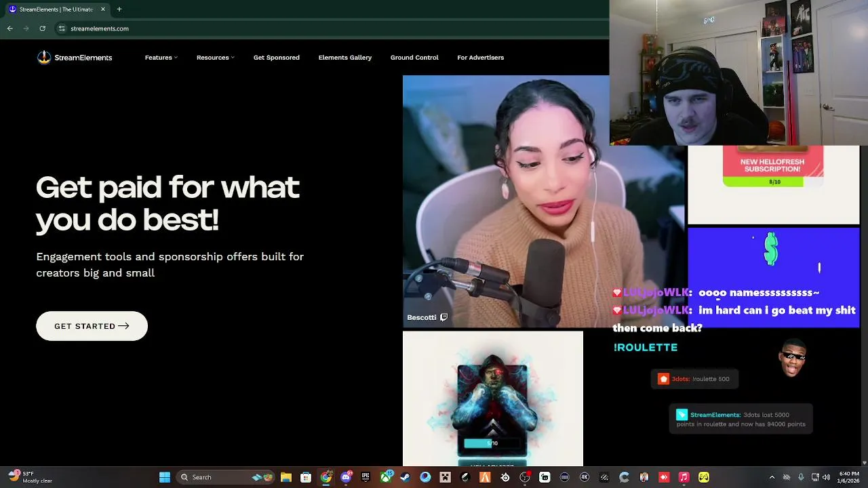Image resolution: width=868 pixels, height=488 pixels.
Task: Open the weather widget showing 53°F
Action: click(x=31, y=477)
